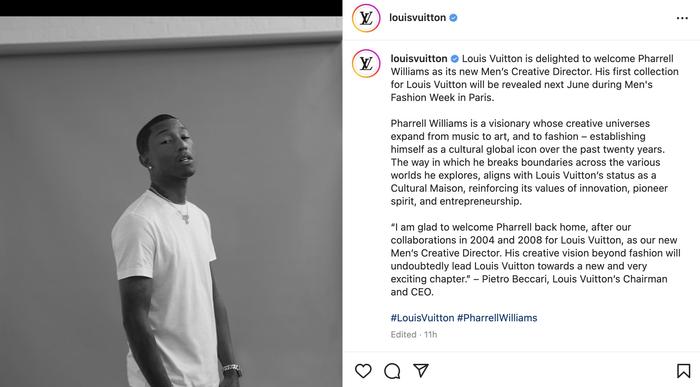Click the black bar above the photo
The image size is (700, 387).
[171, 8]
